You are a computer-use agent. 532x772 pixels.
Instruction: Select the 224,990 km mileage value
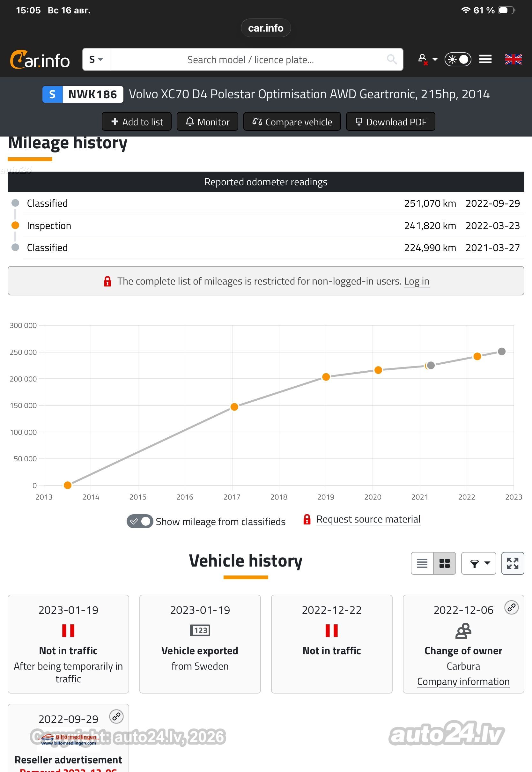430,248
